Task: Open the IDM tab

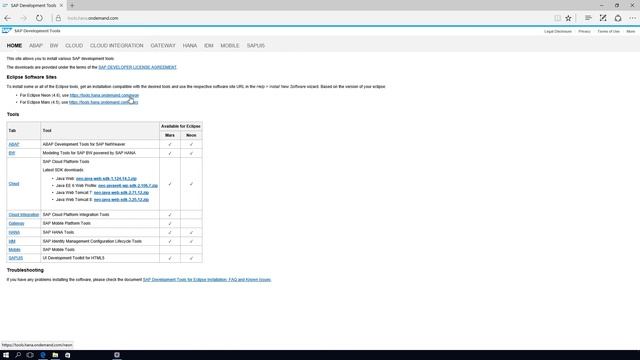Action: [209, 46]
